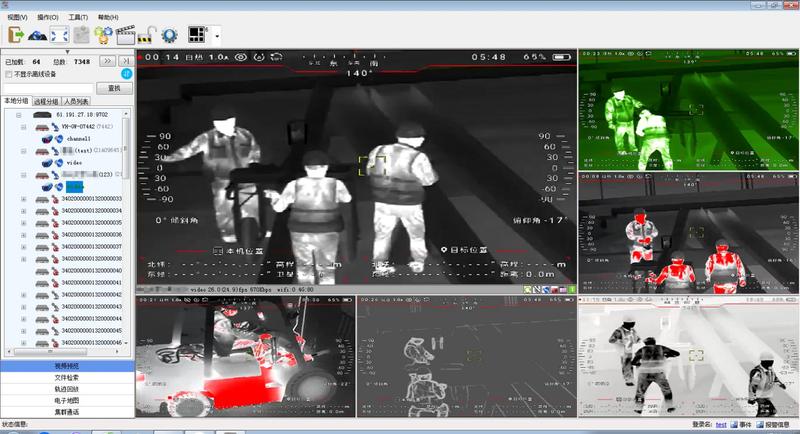
Task: Open settings gear icon in toolbar
Action: 169,35
